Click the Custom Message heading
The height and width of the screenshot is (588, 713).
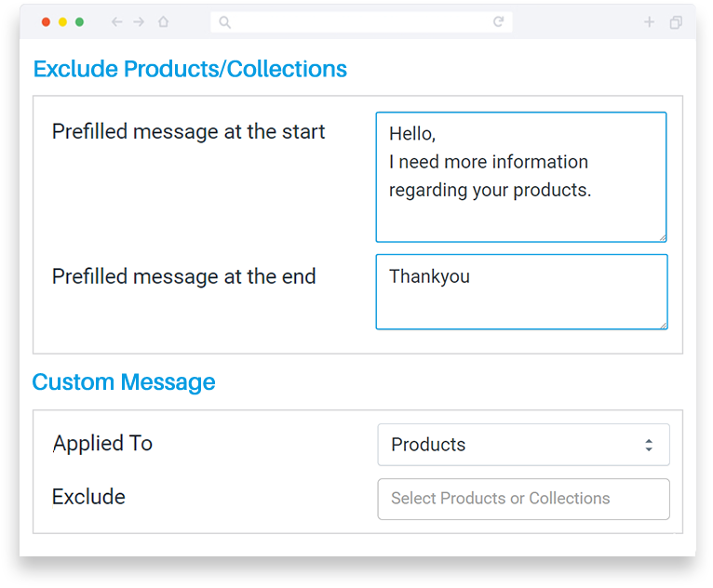[124, 382]
